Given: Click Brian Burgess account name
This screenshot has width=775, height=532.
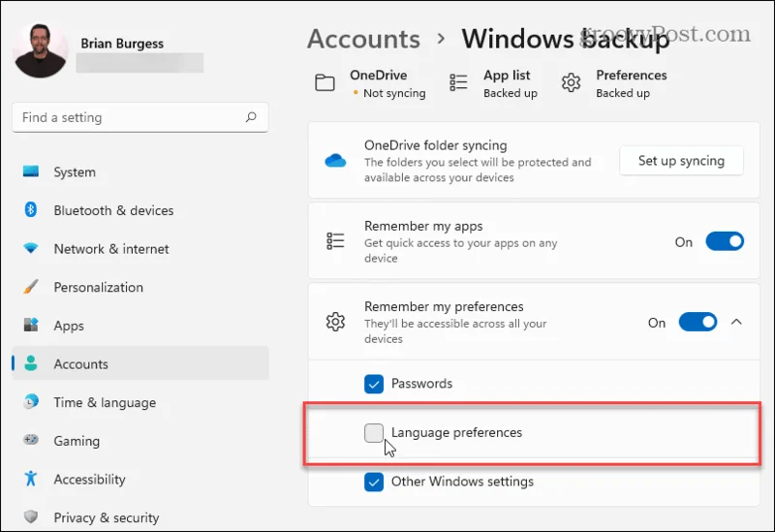Looking at the screenshot, I should [122, 44].
